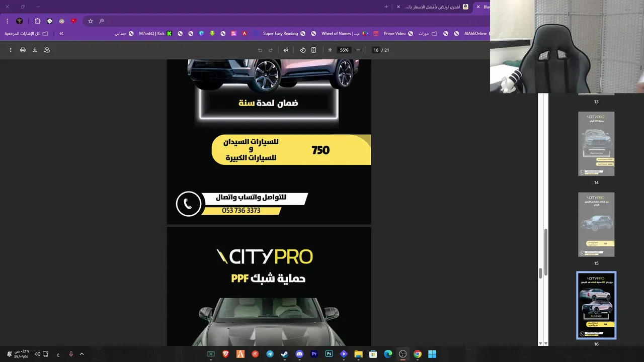644x362 pixels.
Task: Open the Wheel of Names bookmark
Action: pyautogui.click(x=345, y=34)
